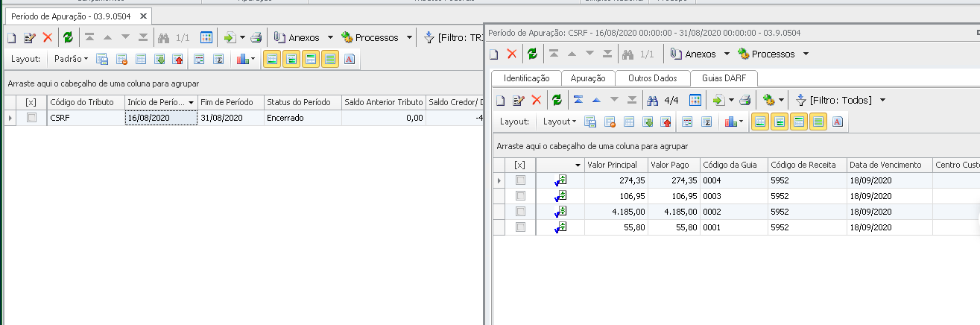Expand Processos dropdown arrow in the CSRF window

tap(806, 54)
